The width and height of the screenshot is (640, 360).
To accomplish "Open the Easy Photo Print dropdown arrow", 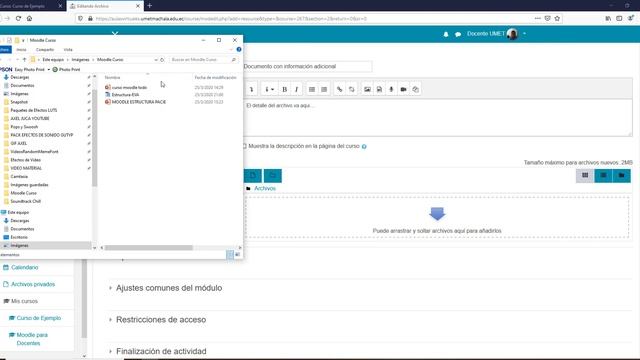I will point(49,70).
